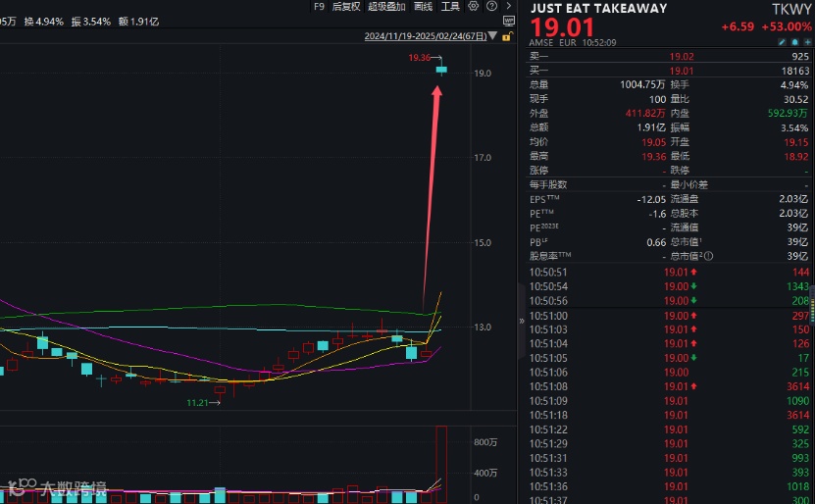The image size is (815, 504).
Task: Click the 最低 value 18.92
Action: tap(796, 156)
